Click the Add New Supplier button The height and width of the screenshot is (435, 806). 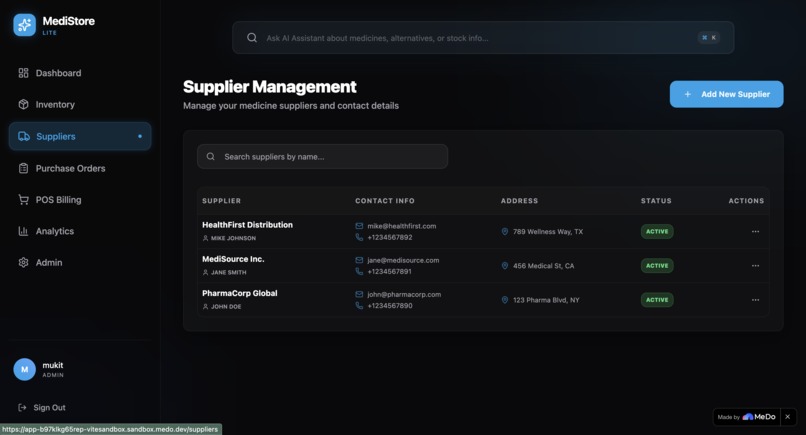point(726,94)
